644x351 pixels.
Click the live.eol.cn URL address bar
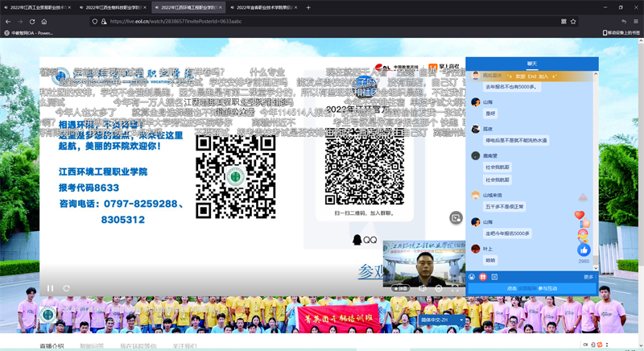point(334,22)
